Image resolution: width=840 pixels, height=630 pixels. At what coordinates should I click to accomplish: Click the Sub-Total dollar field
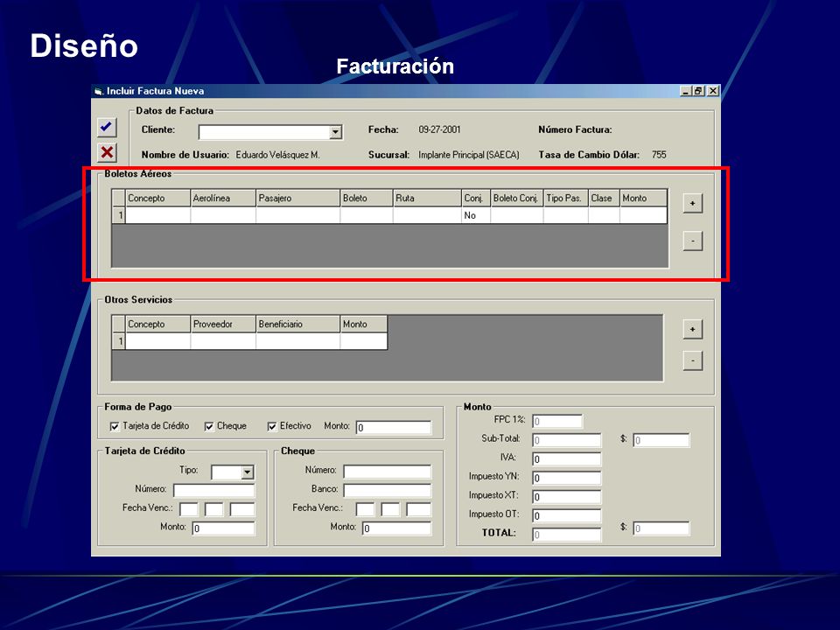[661, 440]
